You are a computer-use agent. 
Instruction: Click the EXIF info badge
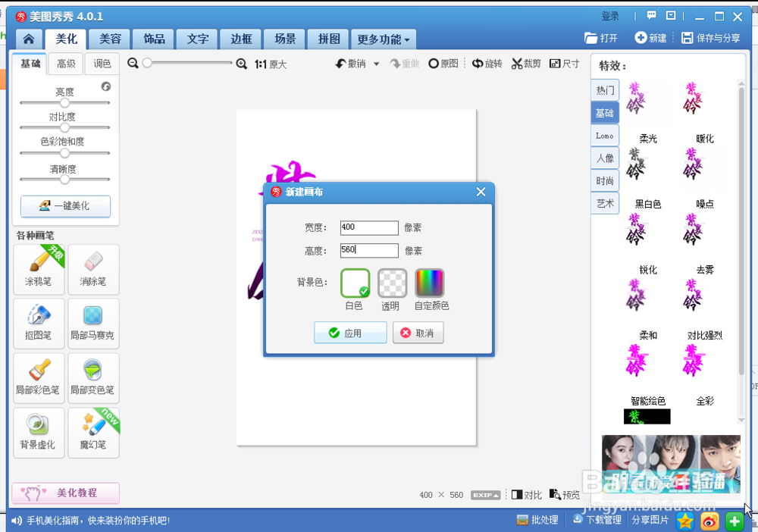485,496
